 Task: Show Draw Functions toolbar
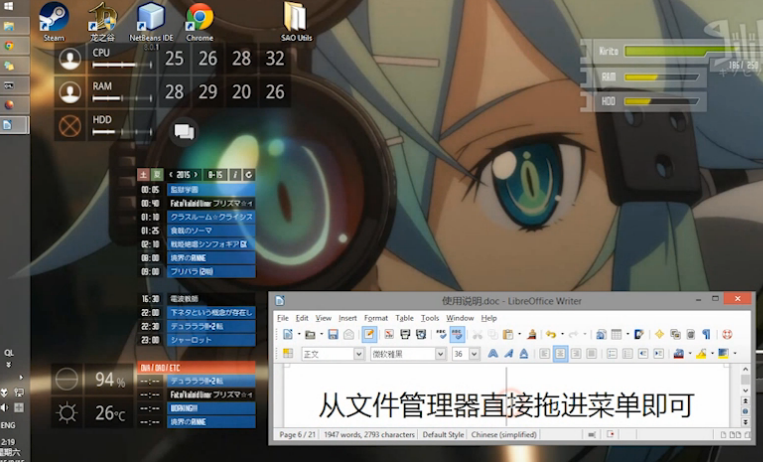[639, 334]
